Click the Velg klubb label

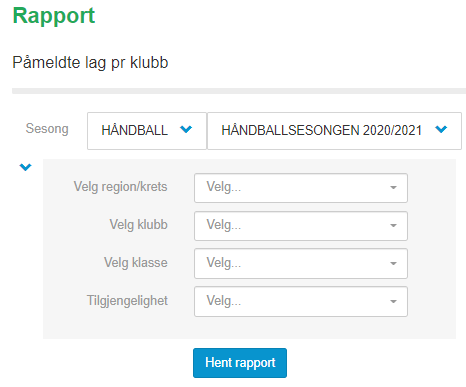[x=138, y=225]
